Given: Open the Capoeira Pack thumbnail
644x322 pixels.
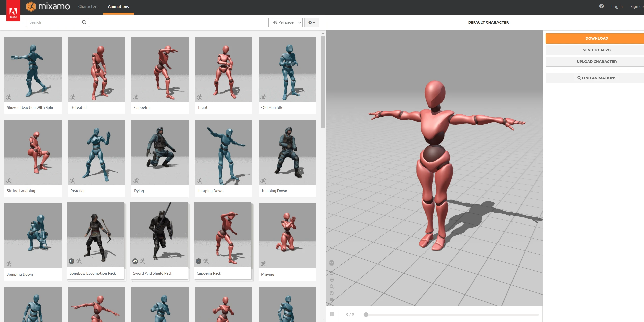Looking at the screenshot, I should click(223, 235).
